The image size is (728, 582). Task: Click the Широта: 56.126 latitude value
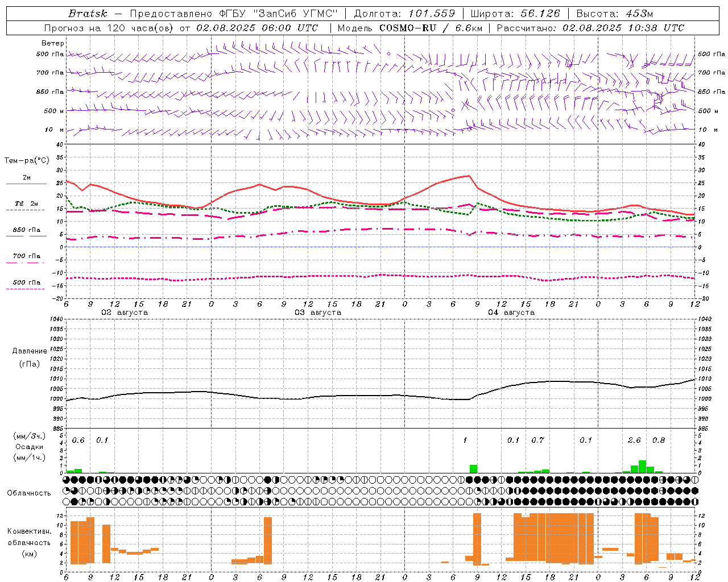tap(515, 14)
